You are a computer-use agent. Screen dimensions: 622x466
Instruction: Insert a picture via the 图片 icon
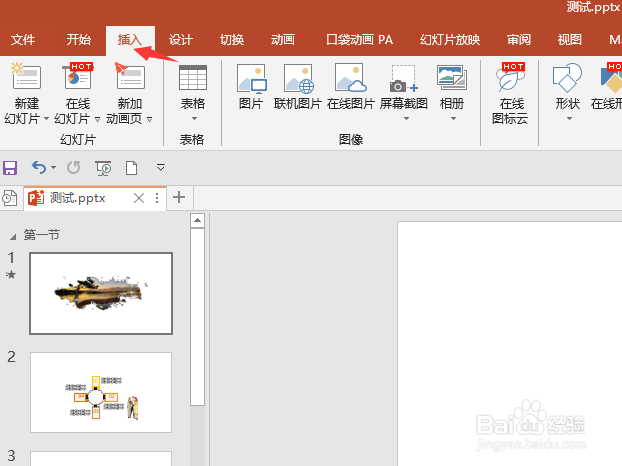click(x=251, y=78)
